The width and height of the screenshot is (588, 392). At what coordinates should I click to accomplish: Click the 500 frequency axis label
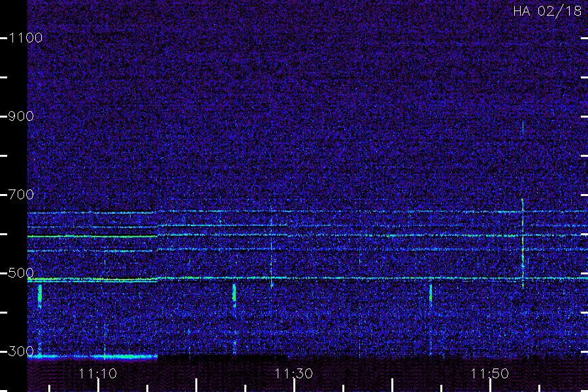(x=21, y=273)
